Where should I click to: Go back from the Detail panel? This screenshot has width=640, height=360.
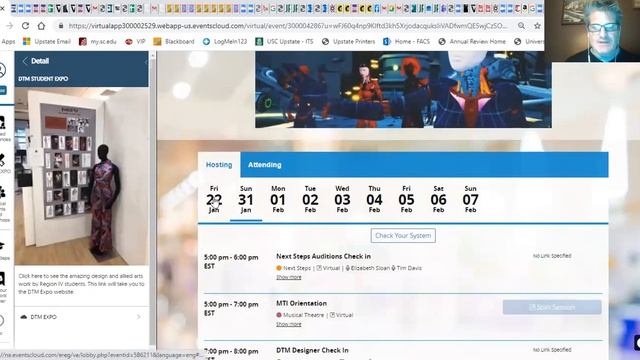point(24,61)
